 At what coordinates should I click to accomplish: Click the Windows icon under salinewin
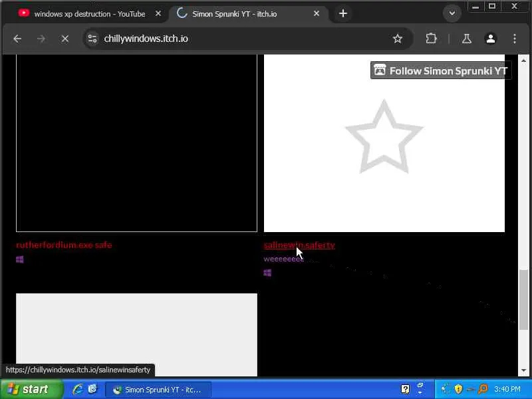tap(267, 273)
